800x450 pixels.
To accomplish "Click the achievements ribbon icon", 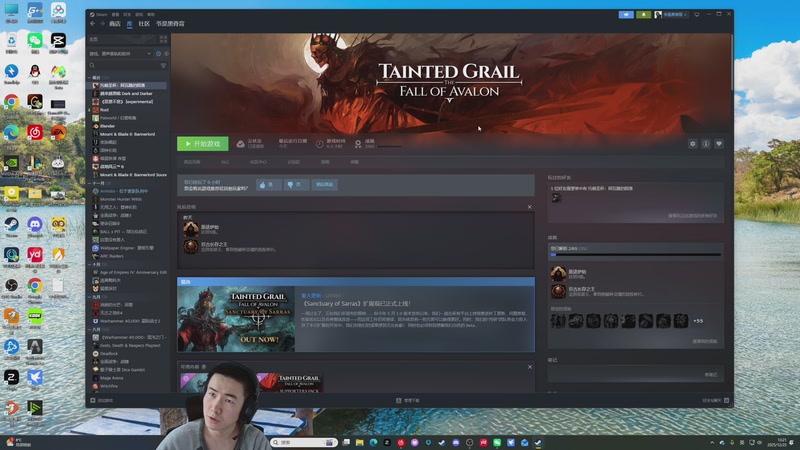I will (x=358, y=144).
